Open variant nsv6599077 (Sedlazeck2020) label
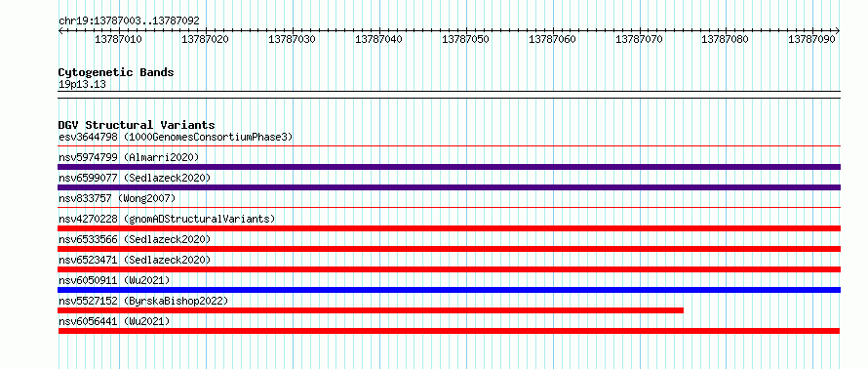The height and width of the screenshot is (369, 868). (x=135, y=178)
